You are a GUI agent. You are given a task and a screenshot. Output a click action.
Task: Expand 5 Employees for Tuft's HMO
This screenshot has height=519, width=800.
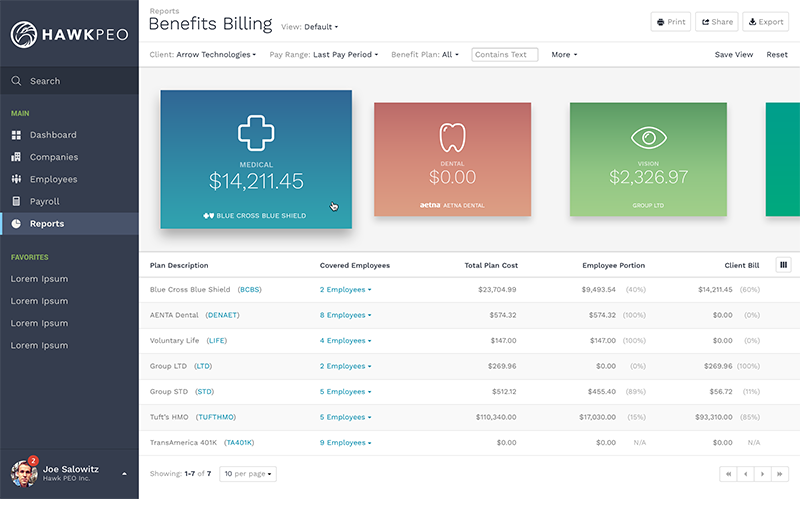coord(345,417)
